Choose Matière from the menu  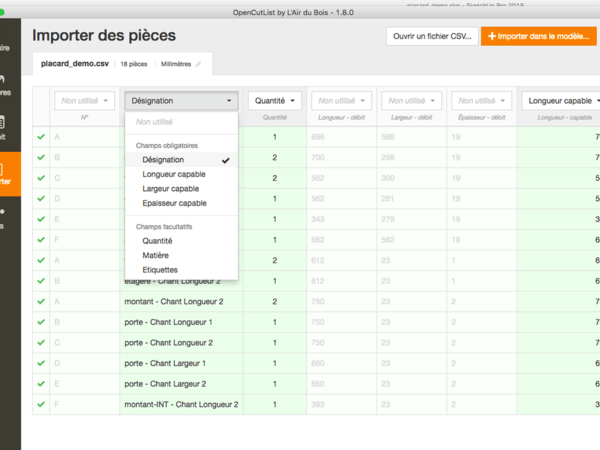(181, 256)
